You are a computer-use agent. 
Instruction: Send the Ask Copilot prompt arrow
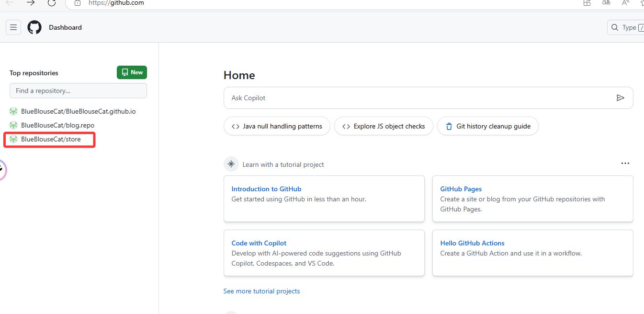[621, 98]
